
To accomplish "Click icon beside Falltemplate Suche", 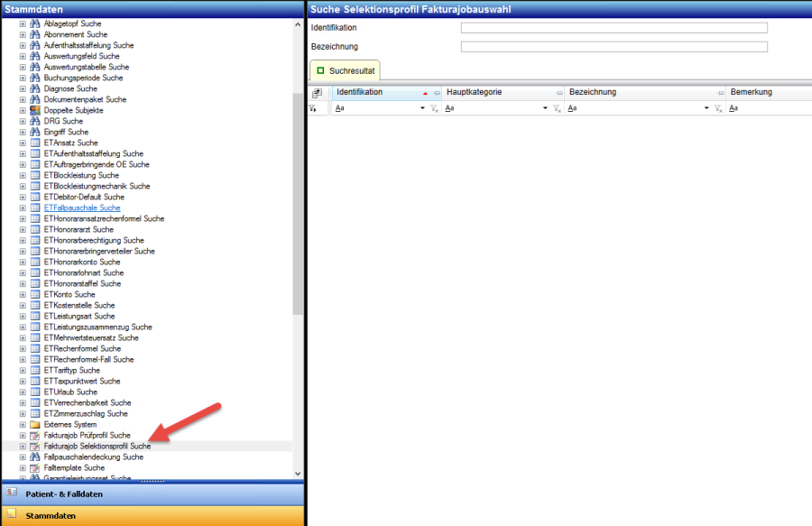I will [34, 468].
